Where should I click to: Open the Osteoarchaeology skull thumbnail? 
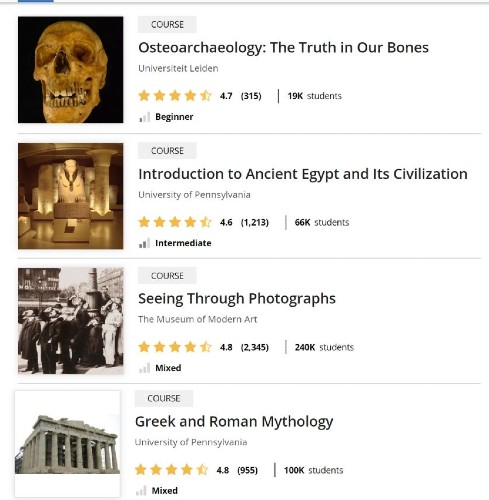pos(71,70)
